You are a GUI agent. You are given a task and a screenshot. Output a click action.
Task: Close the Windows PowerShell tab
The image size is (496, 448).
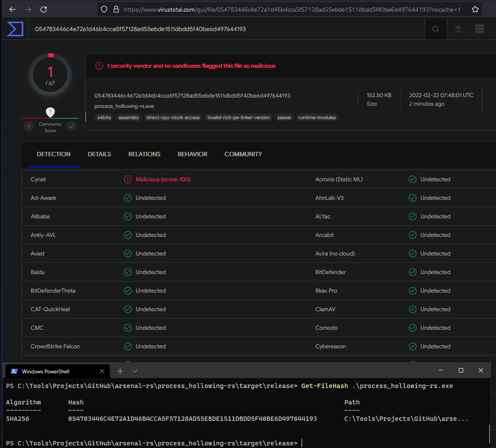pos(102,371)
